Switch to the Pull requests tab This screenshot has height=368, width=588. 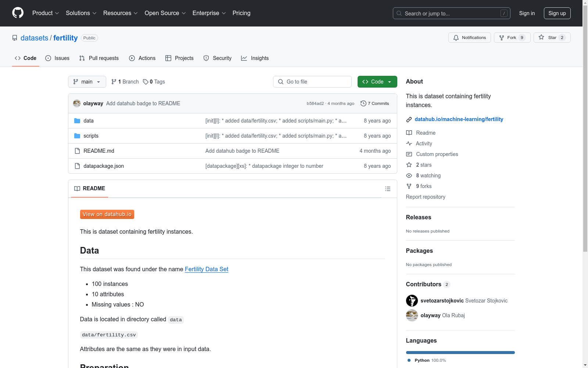pos(99,58)
